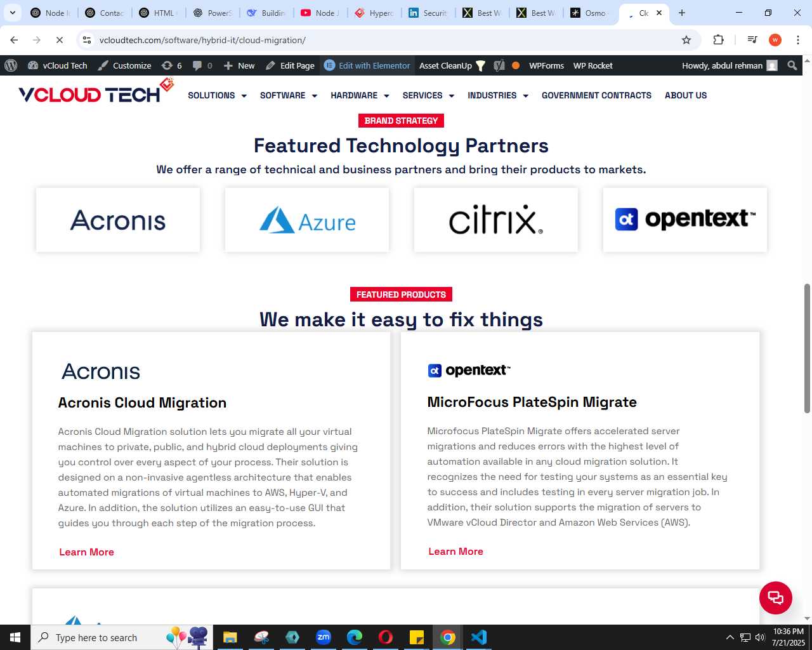Open Microsoft Edge from taskbar
The height and width of the screenshot is (650, 812).
click(x=355, y=637)
